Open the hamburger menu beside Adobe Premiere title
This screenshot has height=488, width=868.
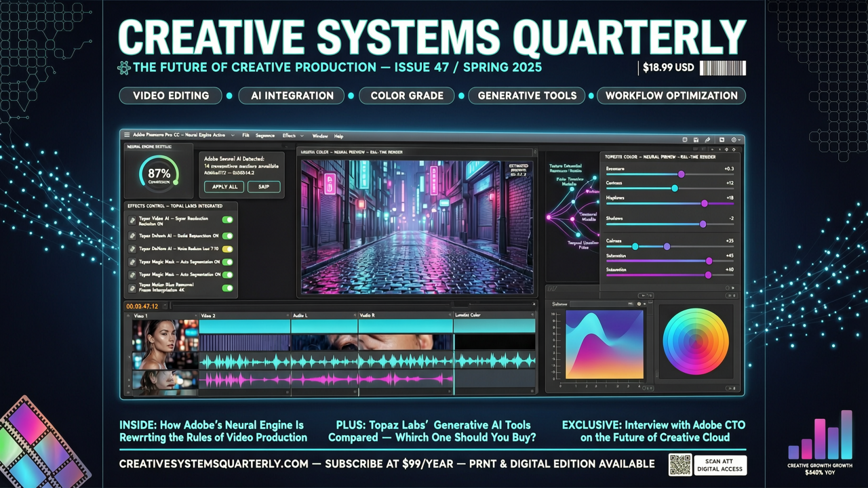tap(127, 136)
